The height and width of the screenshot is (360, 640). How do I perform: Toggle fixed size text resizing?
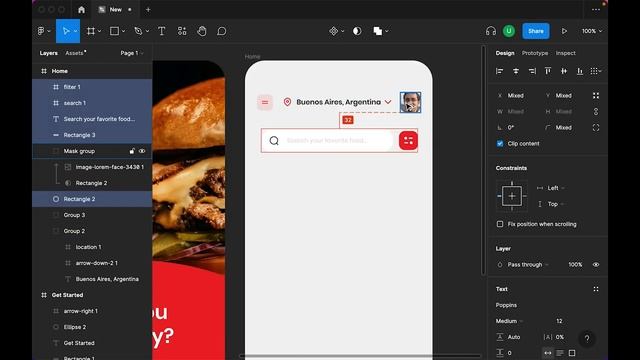572,353
